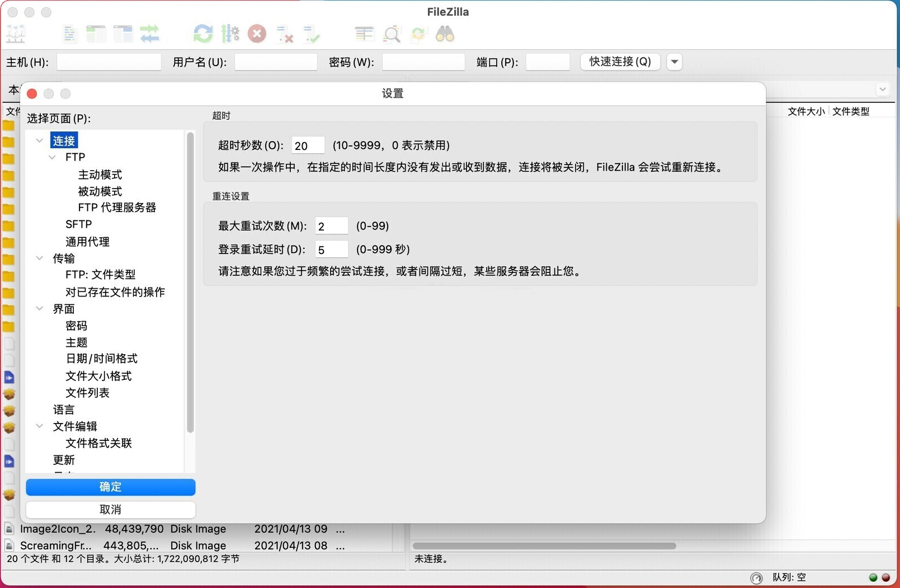Collapse the 传输 tree node chevron

(40, 258)
